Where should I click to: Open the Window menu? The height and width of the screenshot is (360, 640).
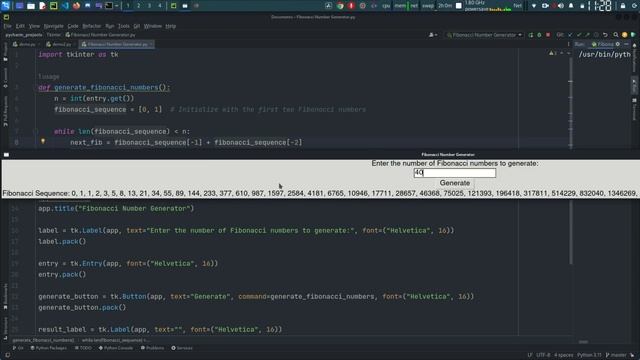[153, 26]
